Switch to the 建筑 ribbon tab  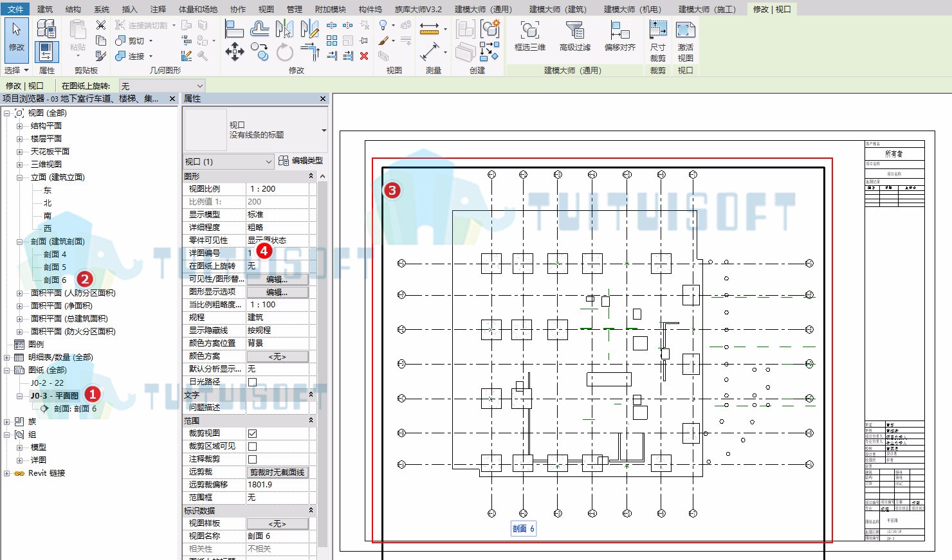click(x=45, y=9)
